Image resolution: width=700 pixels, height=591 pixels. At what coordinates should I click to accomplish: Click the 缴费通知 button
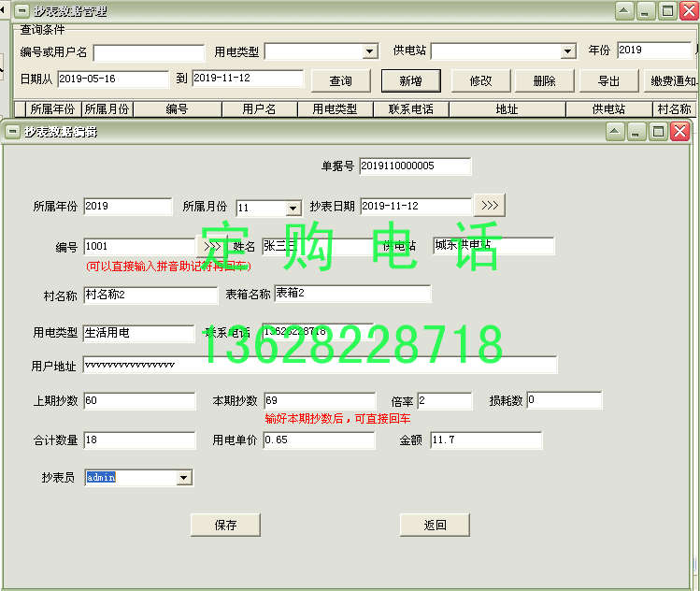672,80
